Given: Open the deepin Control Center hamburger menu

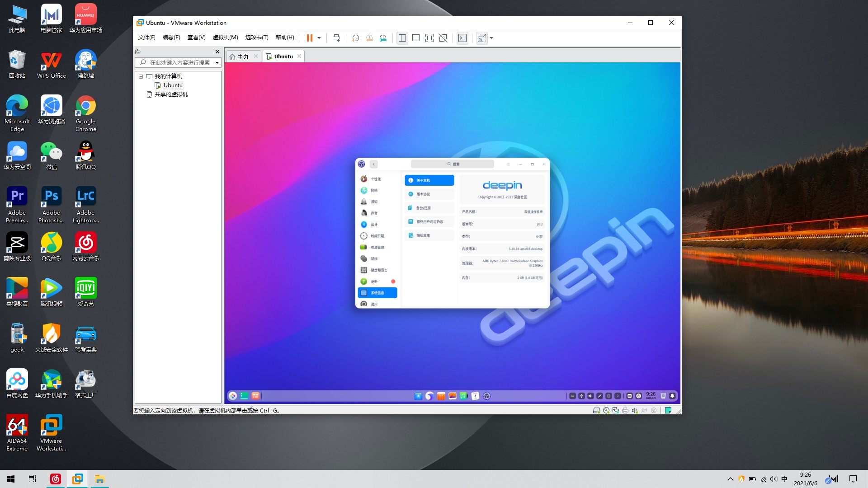Looking at the screenshot, I should pyautogui.click(x=509, y=164).
